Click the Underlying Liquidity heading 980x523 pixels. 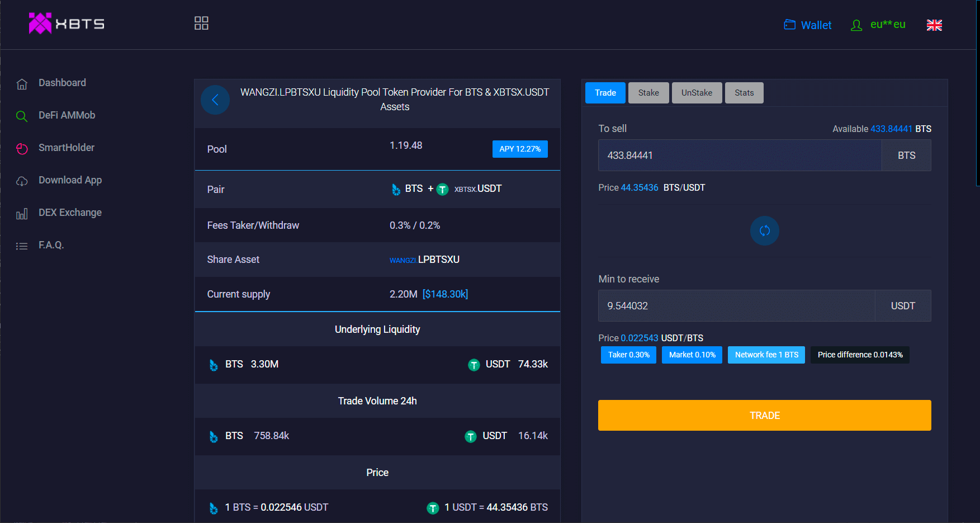pos(377,329)
